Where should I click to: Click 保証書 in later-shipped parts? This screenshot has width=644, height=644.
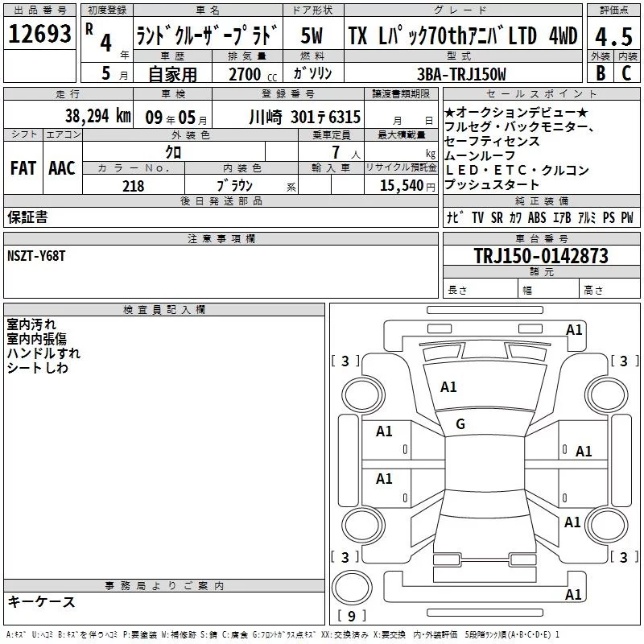coord(27,217)
